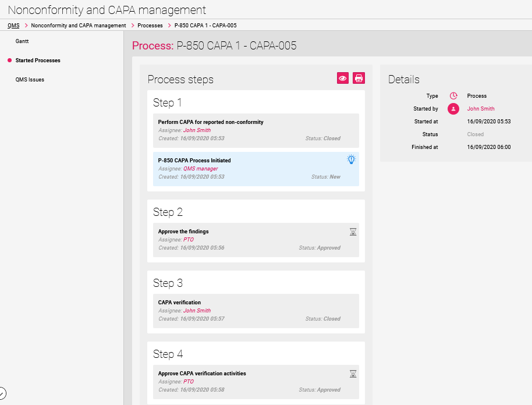Click the Processes breadcrumb
Image resolution: width=532 pixels, height=405 pixels.
[x=150, y=26]
